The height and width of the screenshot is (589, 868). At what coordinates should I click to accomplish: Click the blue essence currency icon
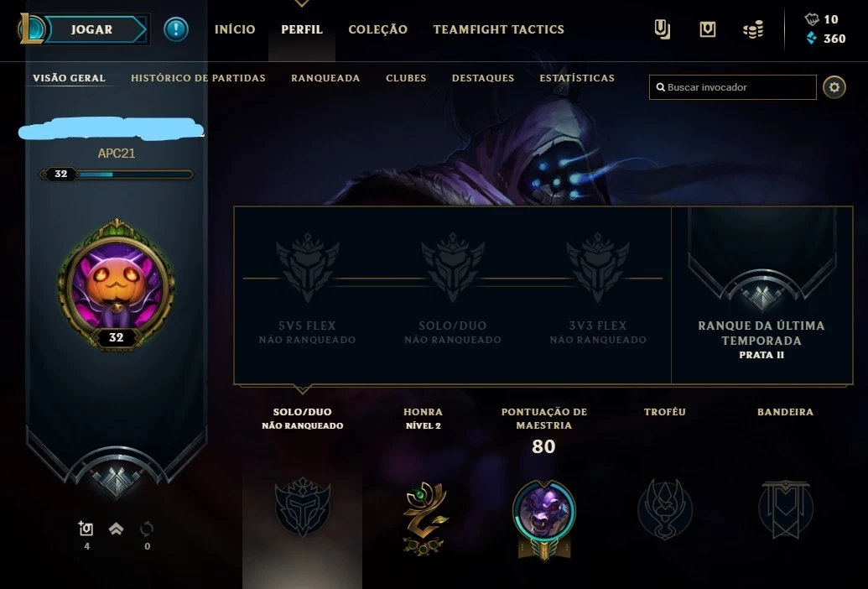811,39
